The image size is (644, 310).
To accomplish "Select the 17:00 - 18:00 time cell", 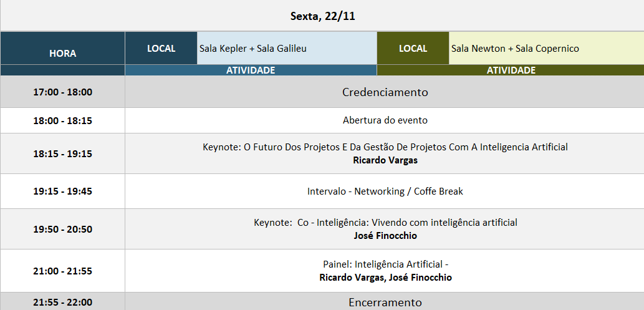I will point(62,92).
